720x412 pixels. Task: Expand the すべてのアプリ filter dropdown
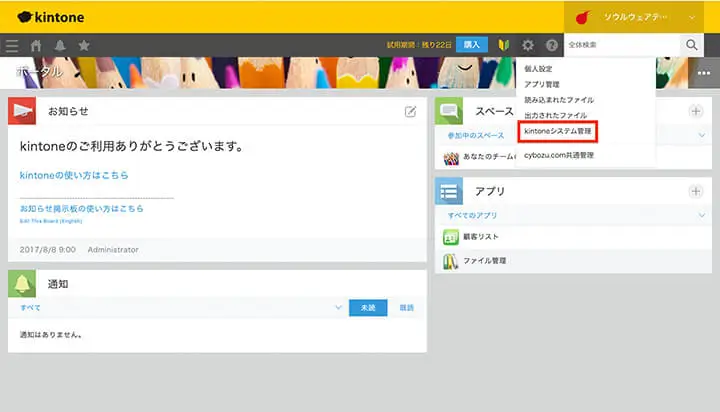702,215
